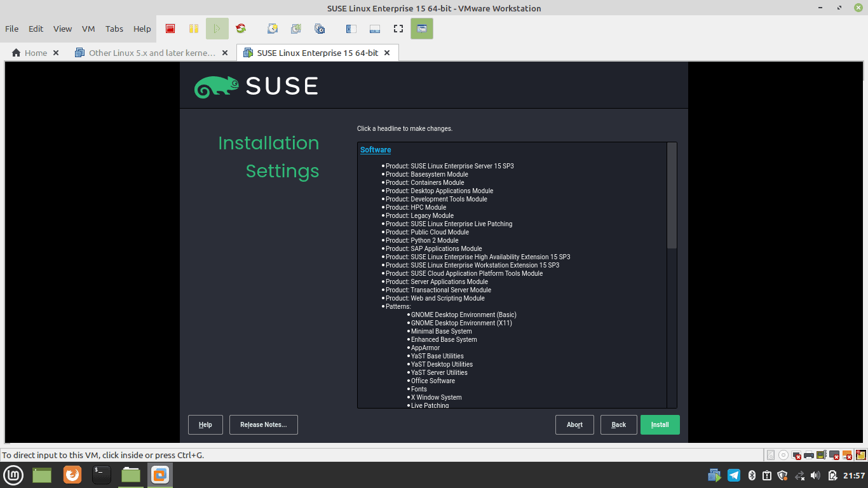
Task: Open the VM menu
Action: coord(88,29)
